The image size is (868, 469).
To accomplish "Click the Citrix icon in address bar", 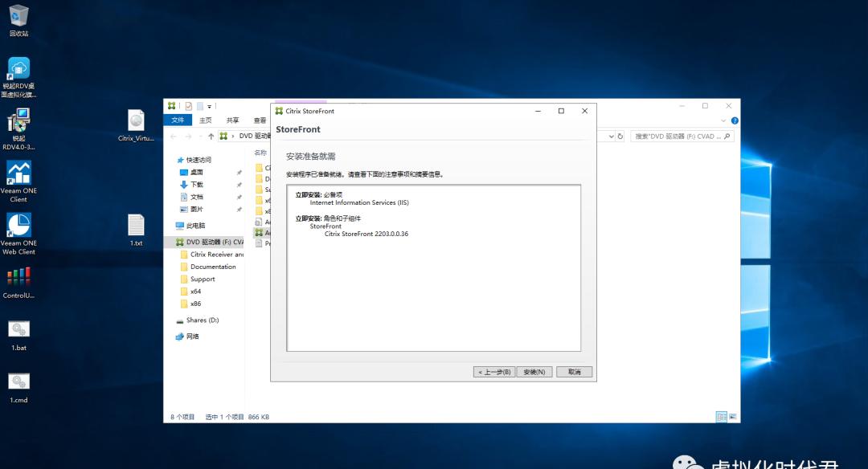I will (x=223, y=136).
